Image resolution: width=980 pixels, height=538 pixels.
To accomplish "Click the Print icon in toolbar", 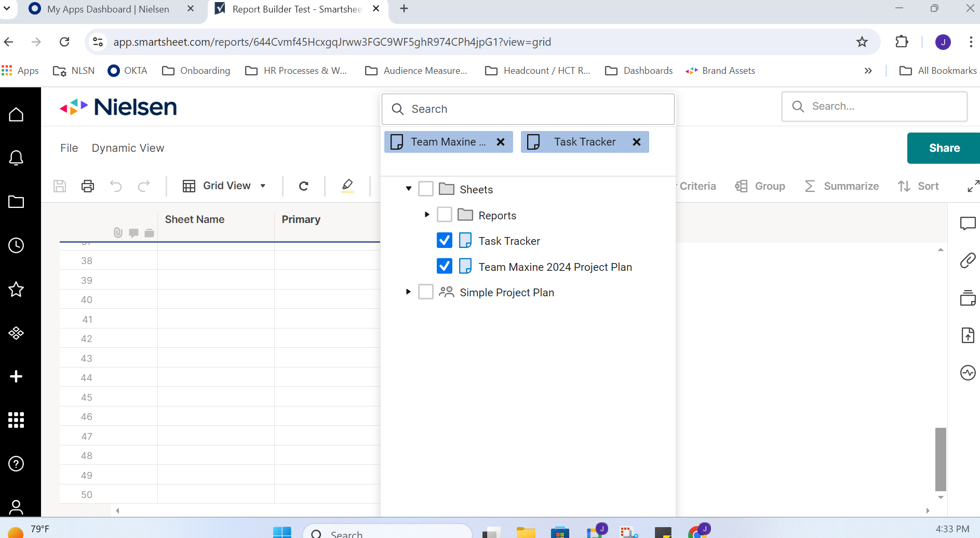I will [88, 186].
